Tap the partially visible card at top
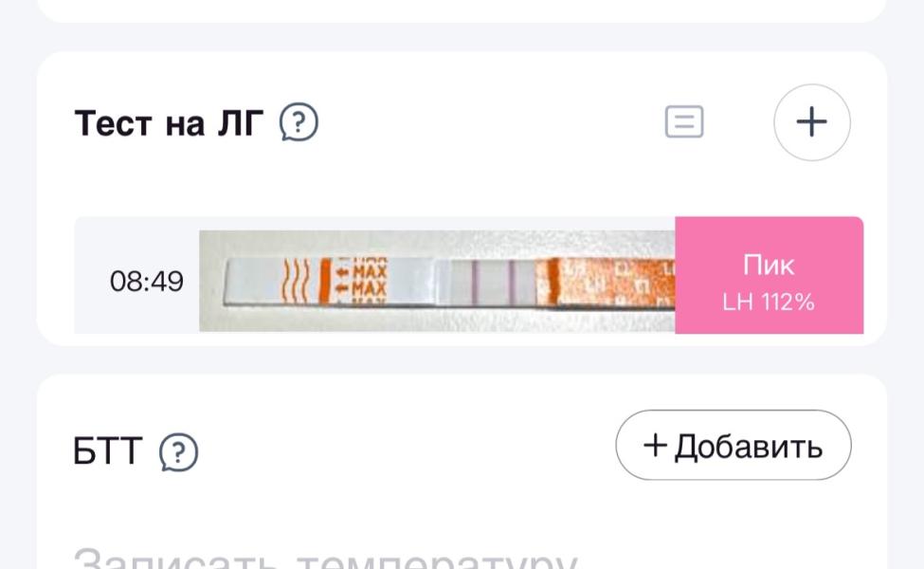The width and height of the screenshot is (924, 569). pos(462,10)
